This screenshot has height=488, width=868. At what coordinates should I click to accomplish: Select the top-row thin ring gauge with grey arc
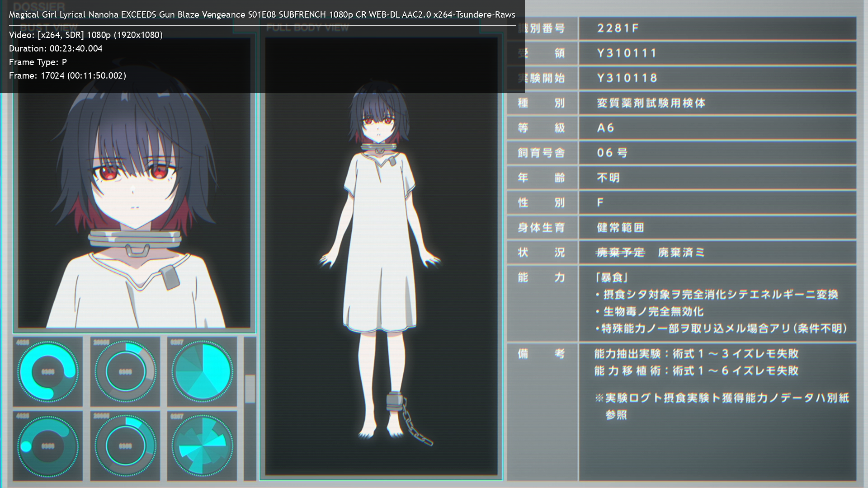(x=125, y=371)
